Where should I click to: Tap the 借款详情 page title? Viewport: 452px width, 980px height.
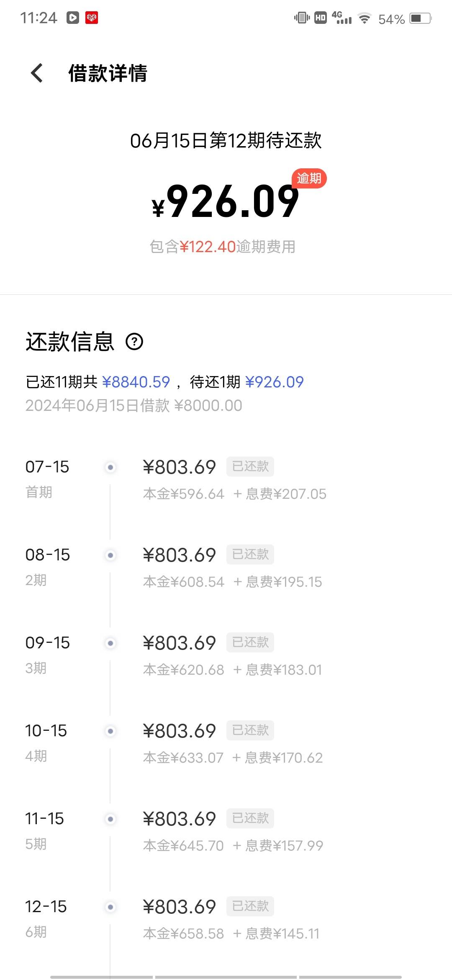[x=108, y=73]
